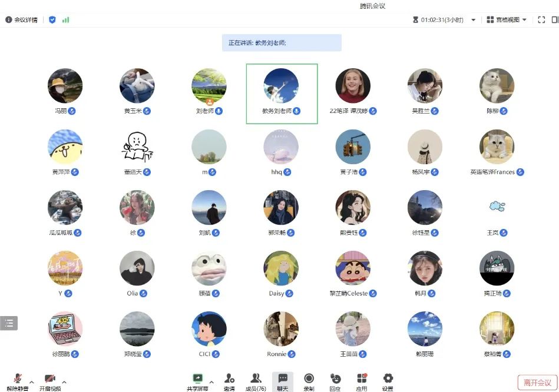This screenshot has height=392, width=559.
Task: Open the 邀请 invite icon
Action: (229, 379)
